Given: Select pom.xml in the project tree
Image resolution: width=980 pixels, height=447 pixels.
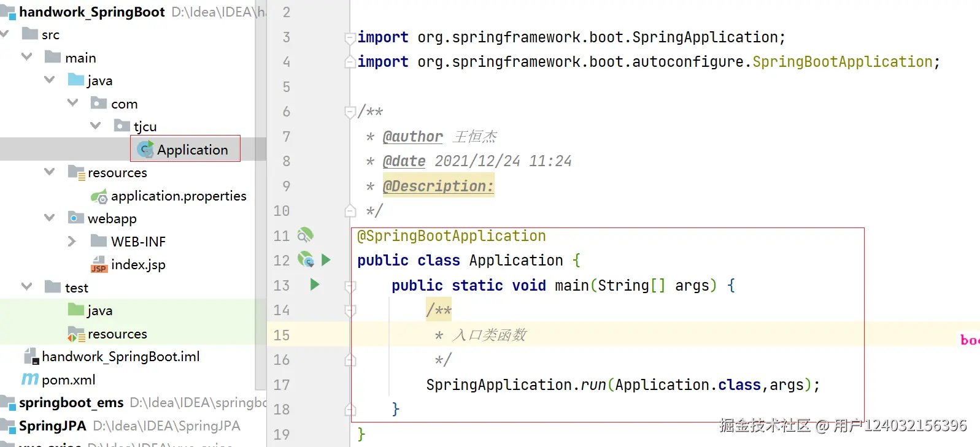Looking at the screenshot, I should pos(68,380).
